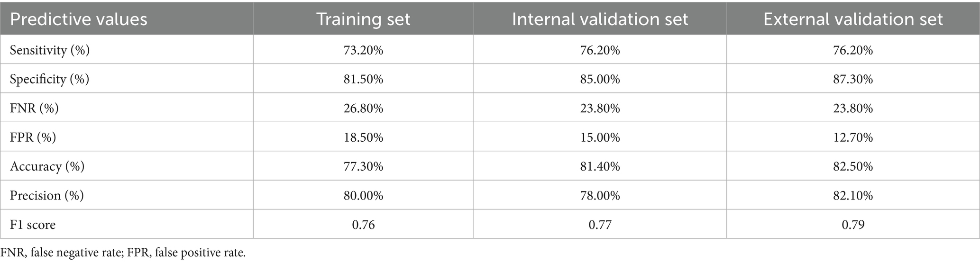Click the "FNR (%)" row label
Image resolution: width=980 pixels, height=263 pixels.
pyautogui.click(x=34, y=109)
